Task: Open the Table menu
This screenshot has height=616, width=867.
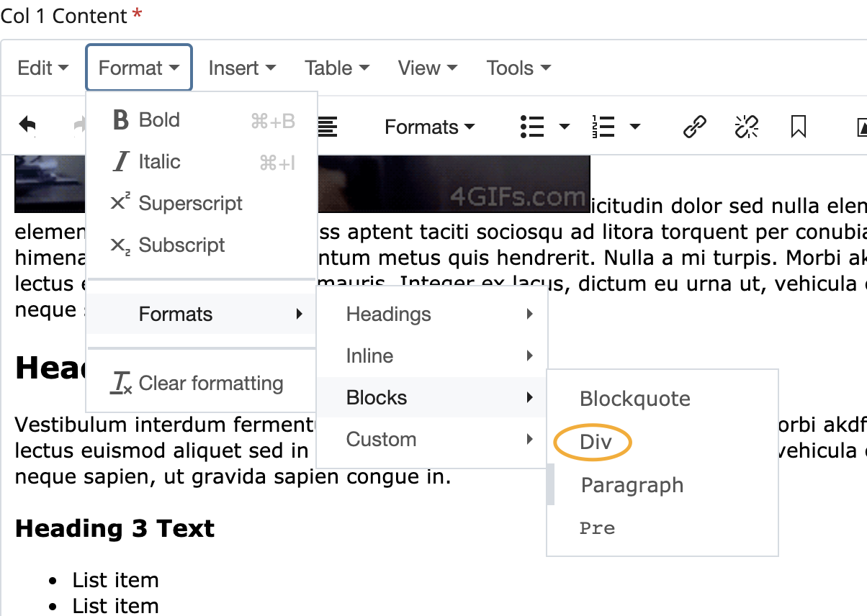Action: coord(337,68)
